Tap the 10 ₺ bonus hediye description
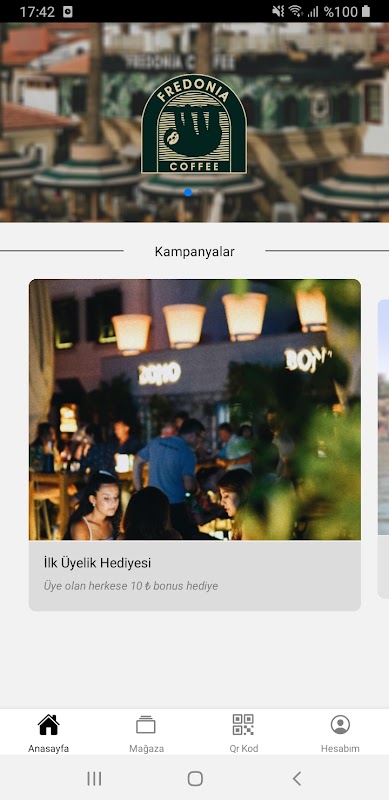 click(131, 586)
